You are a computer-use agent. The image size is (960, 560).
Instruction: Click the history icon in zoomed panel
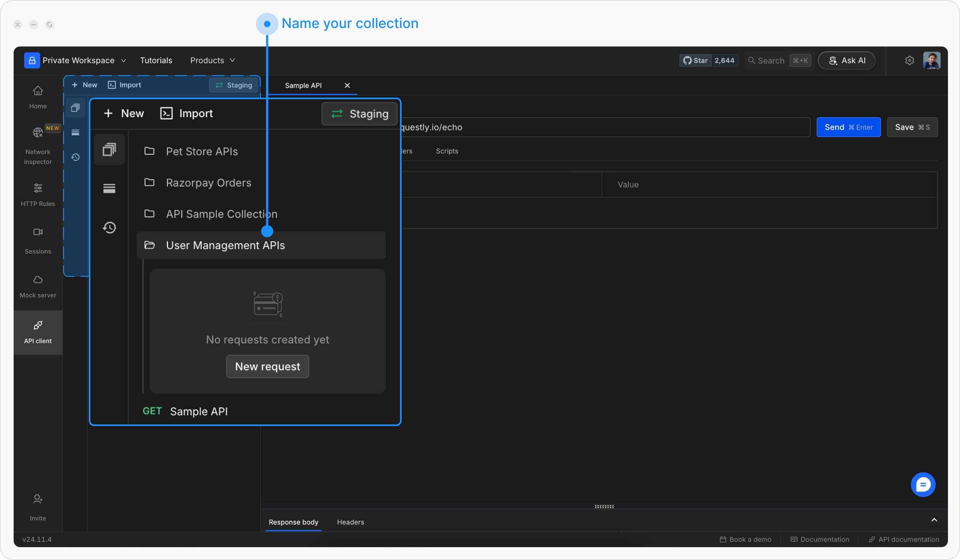(x=109, y=228)
